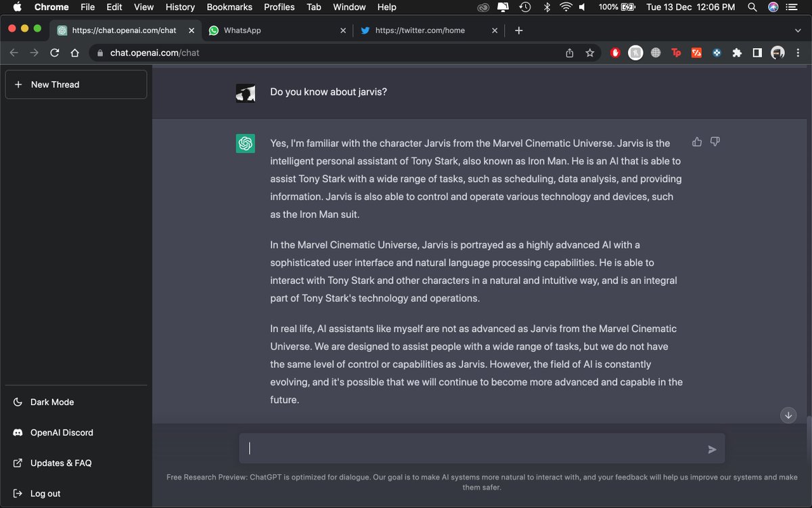Open the Profiles menu
Screen dimensions: 812x508
279,7
